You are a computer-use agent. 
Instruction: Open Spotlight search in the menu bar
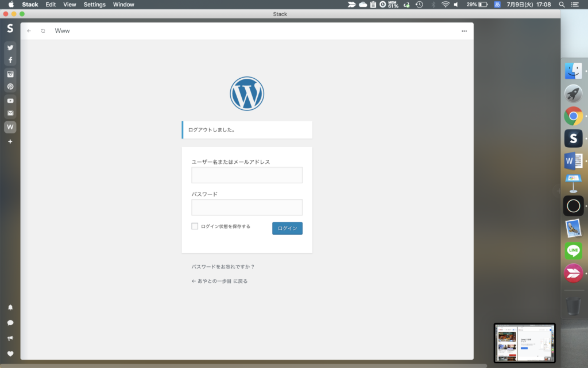(x=562, y=5)
